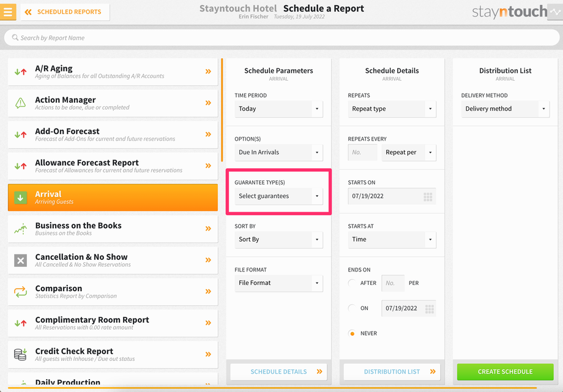
Task: Select the Complimentary Room Report
Action: click(113, 323)
